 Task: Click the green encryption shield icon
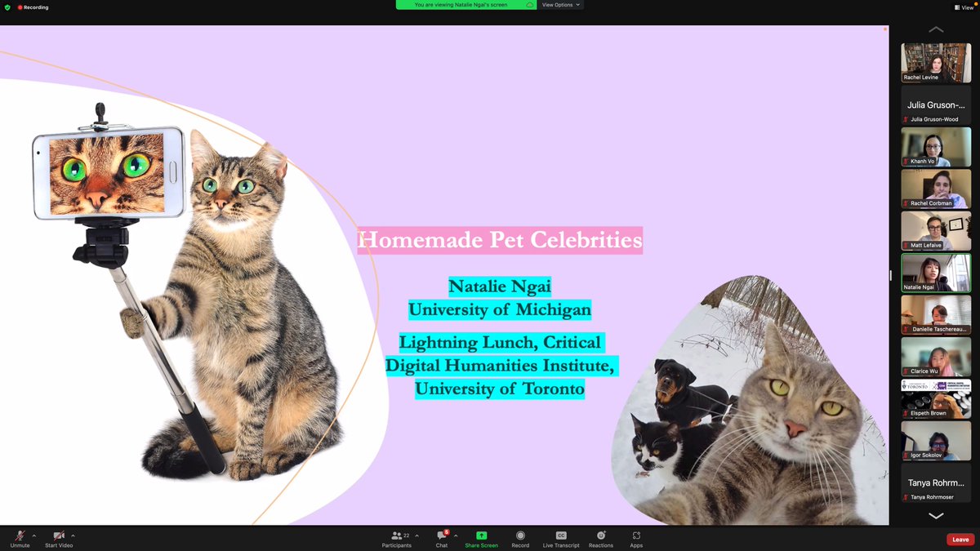coord(7,7)
